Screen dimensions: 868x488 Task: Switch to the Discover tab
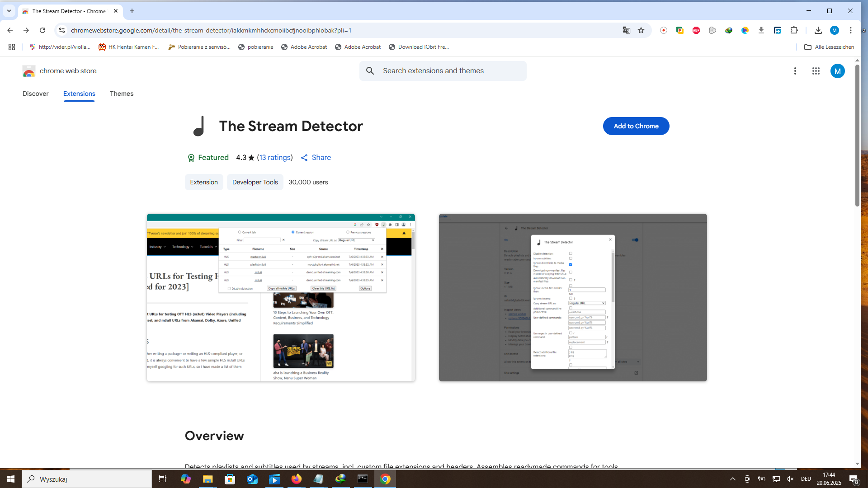[36, 94]
